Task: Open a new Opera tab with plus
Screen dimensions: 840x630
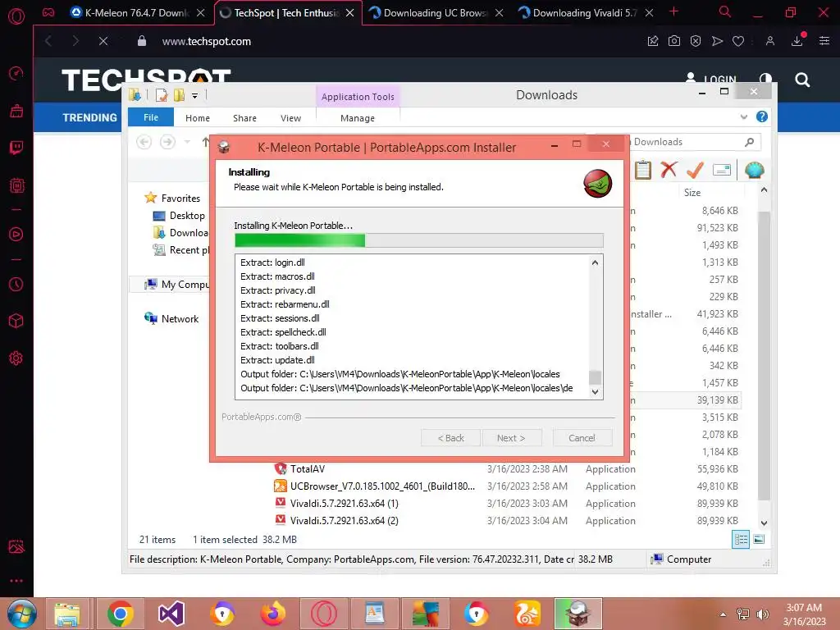Action: pos(674,11)
